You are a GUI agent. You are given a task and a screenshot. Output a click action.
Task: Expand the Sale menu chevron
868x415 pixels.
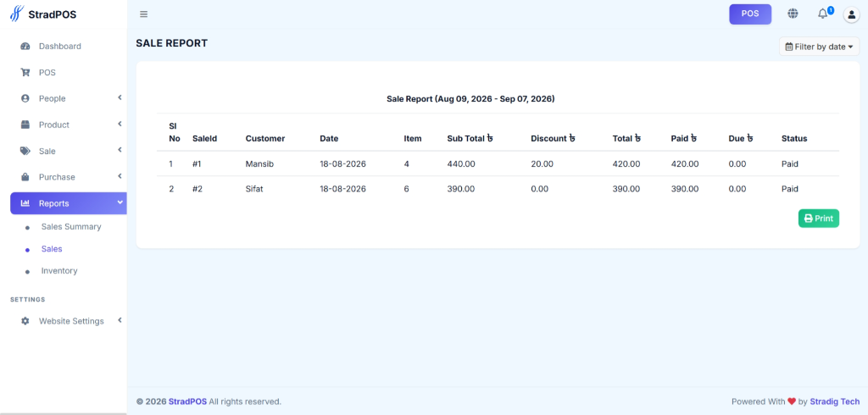point(120,150)
